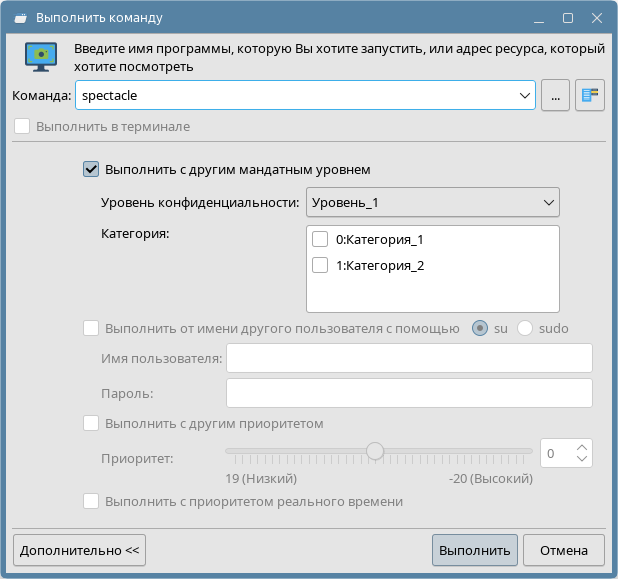Maximize the Выполнить команду dialog

click(x=568, y=18)
